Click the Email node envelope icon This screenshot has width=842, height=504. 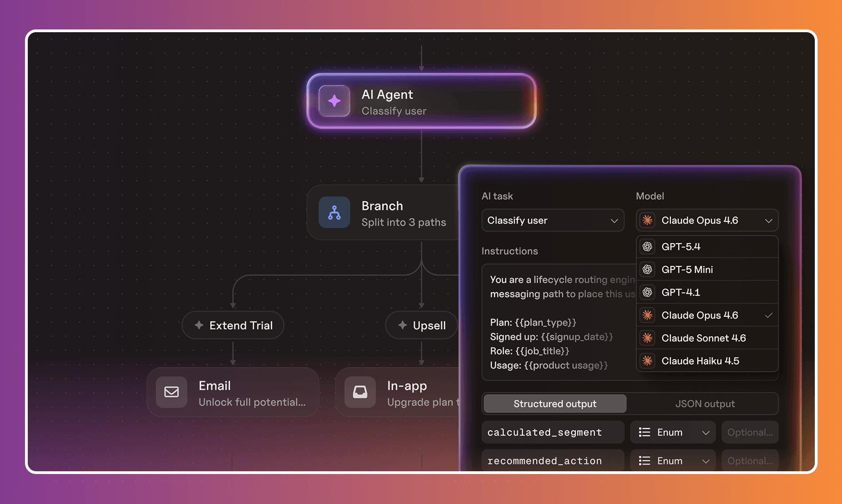pos(172,392)
